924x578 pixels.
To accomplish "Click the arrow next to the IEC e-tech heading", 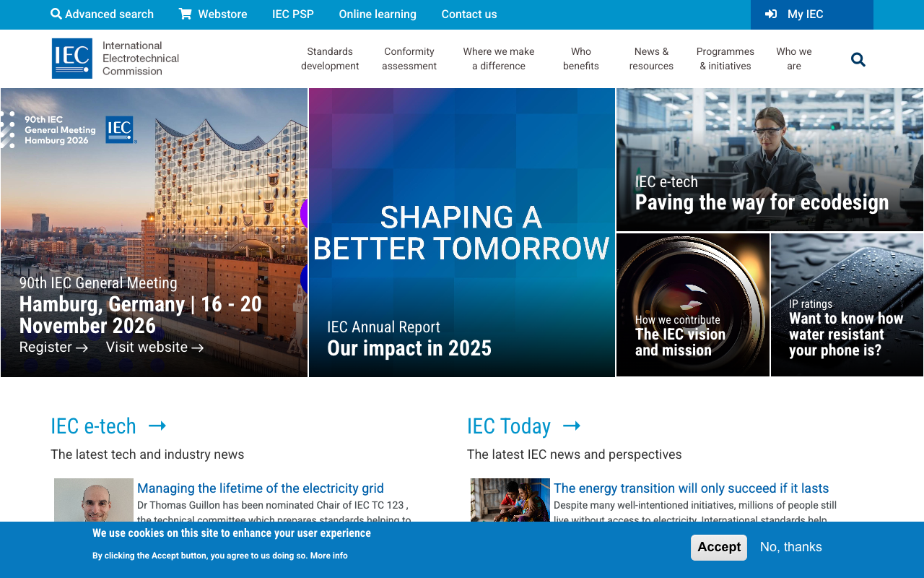I will pos(157,426).
